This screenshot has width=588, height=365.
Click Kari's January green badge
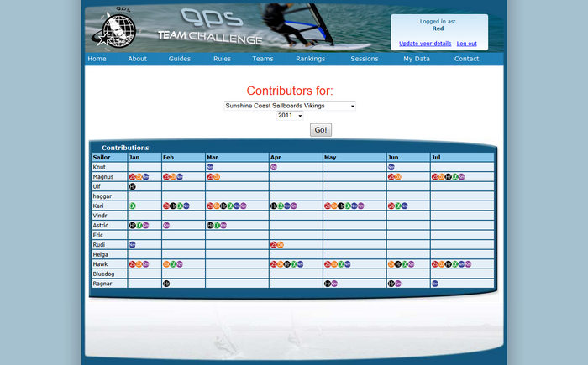pos(133,206)
